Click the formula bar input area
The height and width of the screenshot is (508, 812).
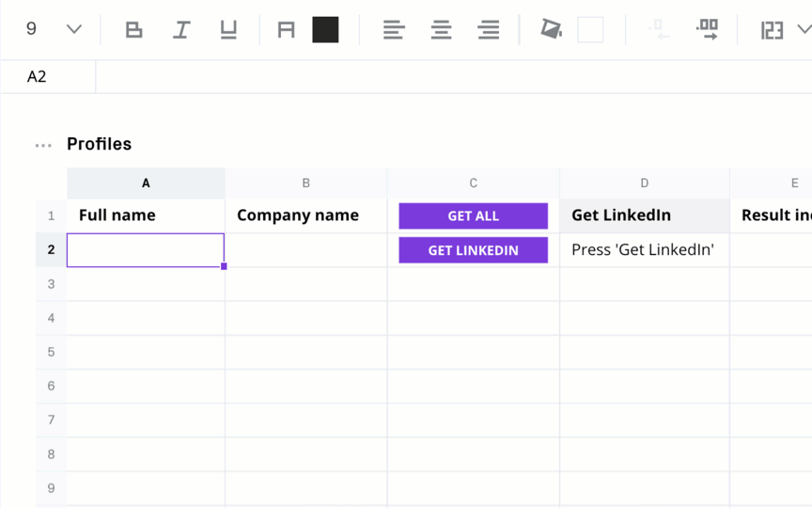(454, 77)
